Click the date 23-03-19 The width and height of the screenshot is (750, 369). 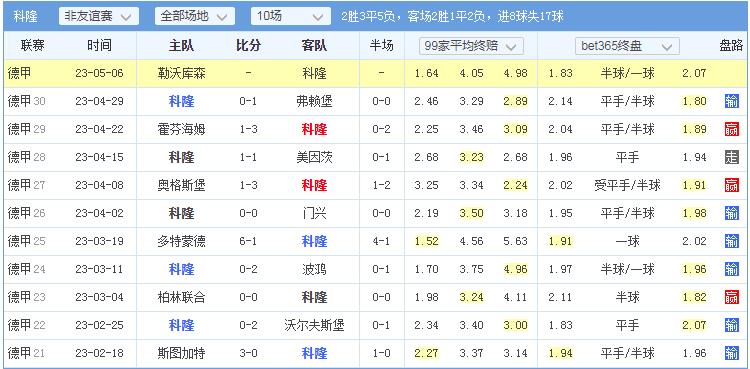(99, 241)
